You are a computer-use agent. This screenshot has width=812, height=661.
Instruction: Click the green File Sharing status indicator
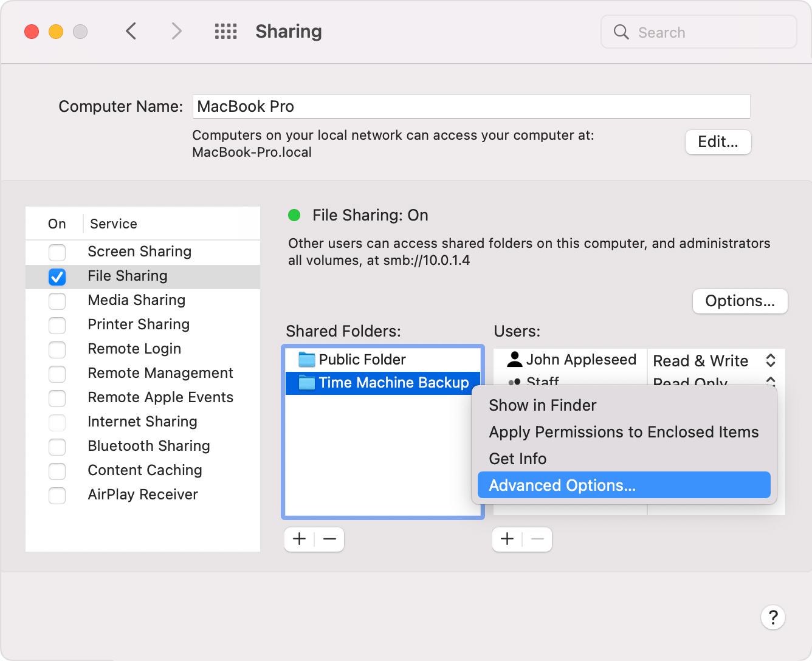pyautogui.click(x=294, y=215)
